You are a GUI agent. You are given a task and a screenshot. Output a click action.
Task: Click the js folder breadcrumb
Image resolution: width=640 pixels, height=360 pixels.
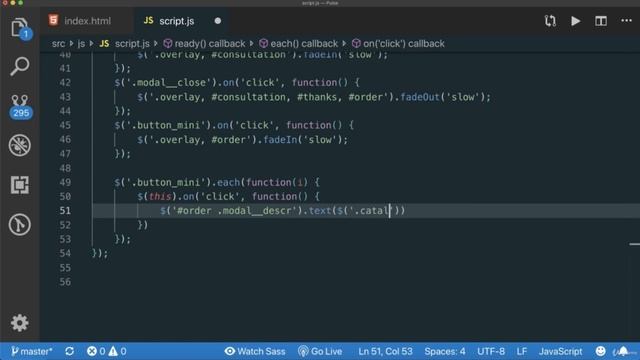(81, 44)
